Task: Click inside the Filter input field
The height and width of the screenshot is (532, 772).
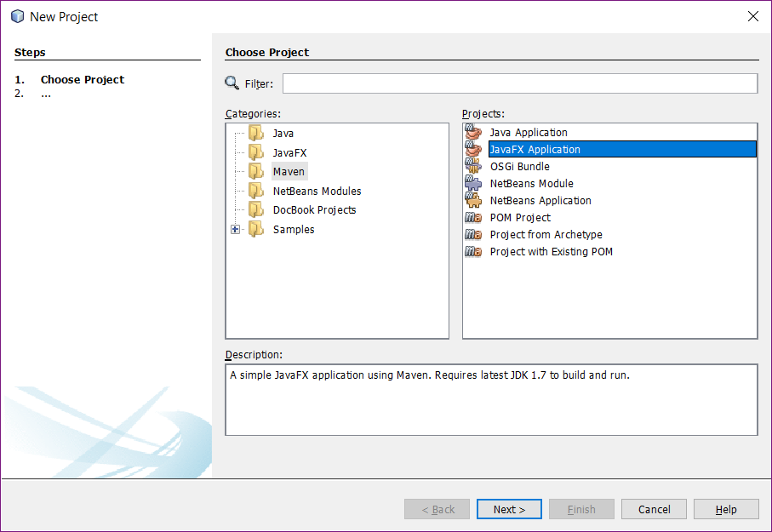Action: (x=519, y=83)
